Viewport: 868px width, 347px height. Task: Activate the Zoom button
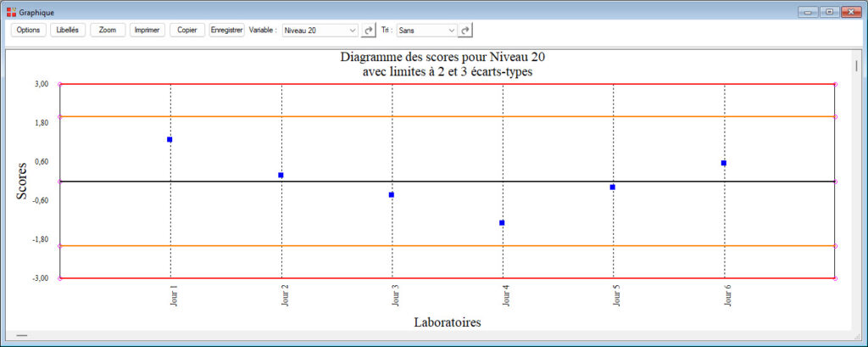[x=108, y=30]
